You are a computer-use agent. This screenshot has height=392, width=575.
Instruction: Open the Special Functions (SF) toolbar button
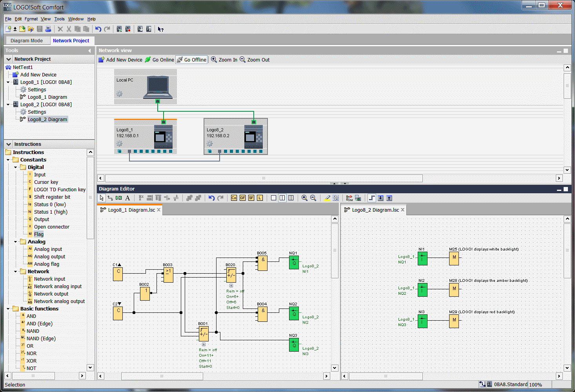coord(251,198)
